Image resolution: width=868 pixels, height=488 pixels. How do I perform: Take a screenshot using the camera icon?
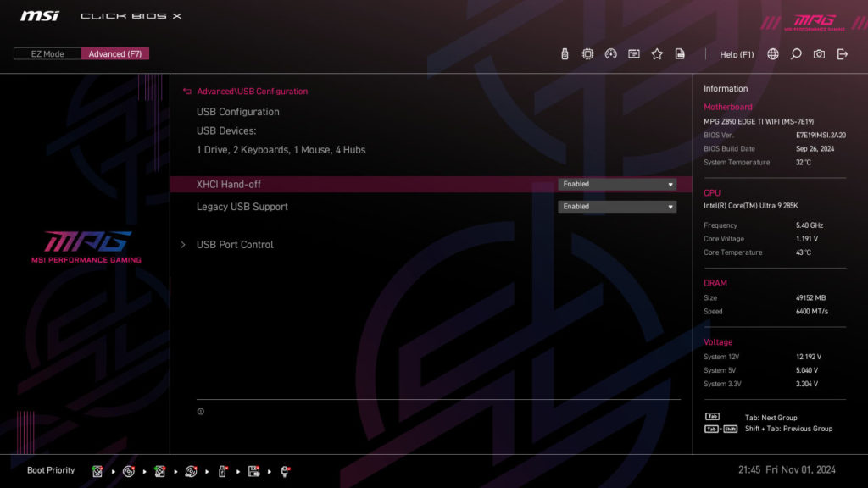pos(819,53)
